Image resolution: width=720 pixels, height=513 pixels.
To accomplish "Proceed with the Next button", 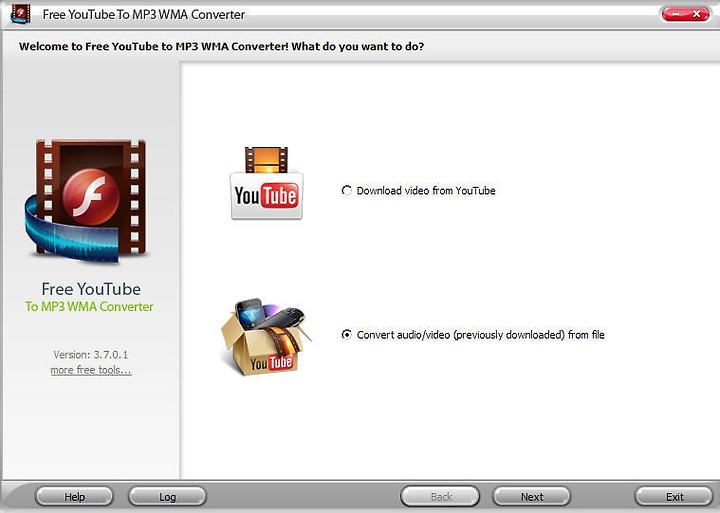I will click(532, 496).
